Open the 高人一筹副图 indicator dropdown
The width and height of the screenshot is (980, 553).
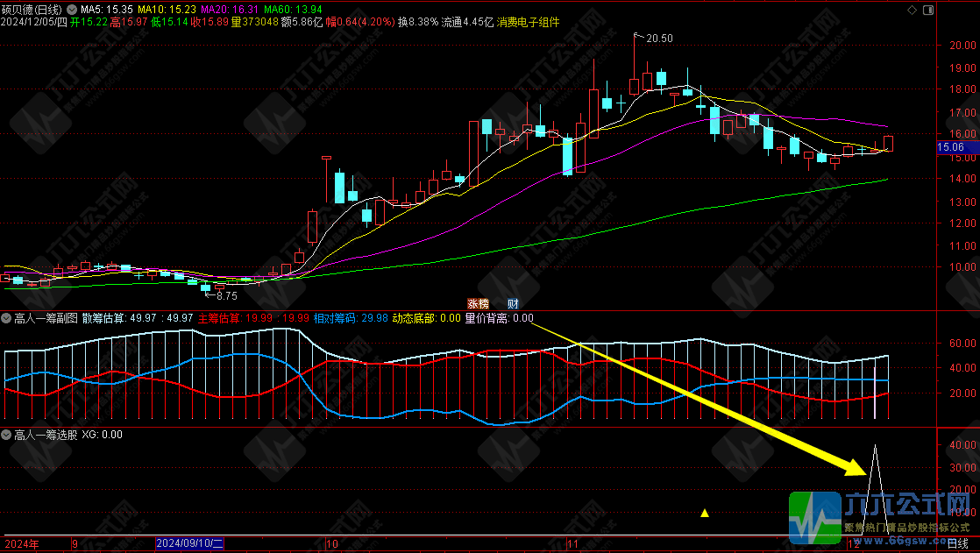coord(6,318)
